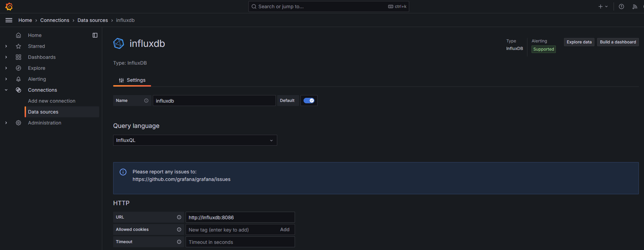
Task: Click the dock sidebar menu icon
Action: (x=95, y=35)
